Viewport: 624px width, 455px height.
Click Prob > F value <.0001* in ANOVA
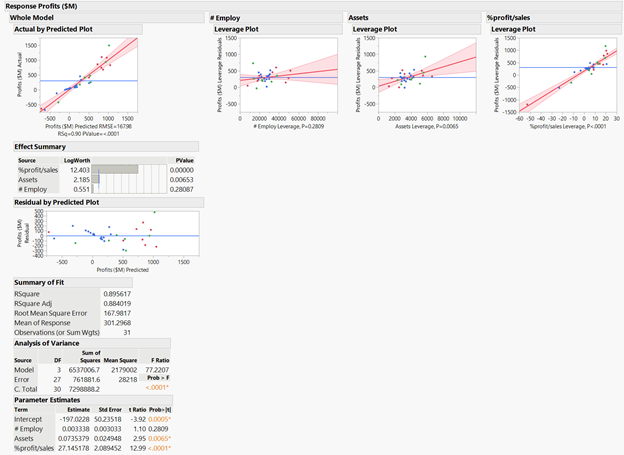[x=157, y=387]
